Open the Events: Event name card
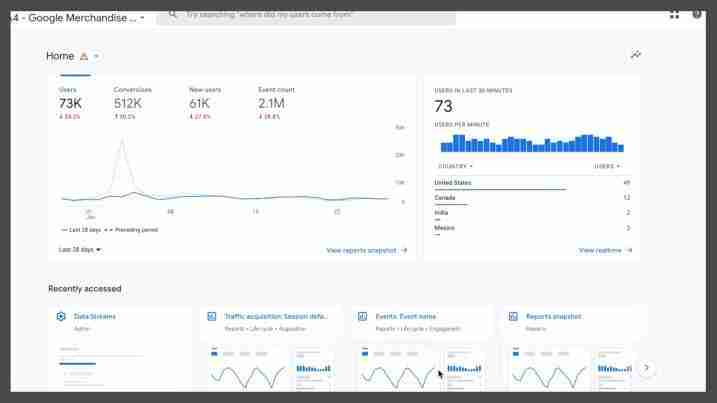This screenshot has height=403, width=717. (406, 316)
